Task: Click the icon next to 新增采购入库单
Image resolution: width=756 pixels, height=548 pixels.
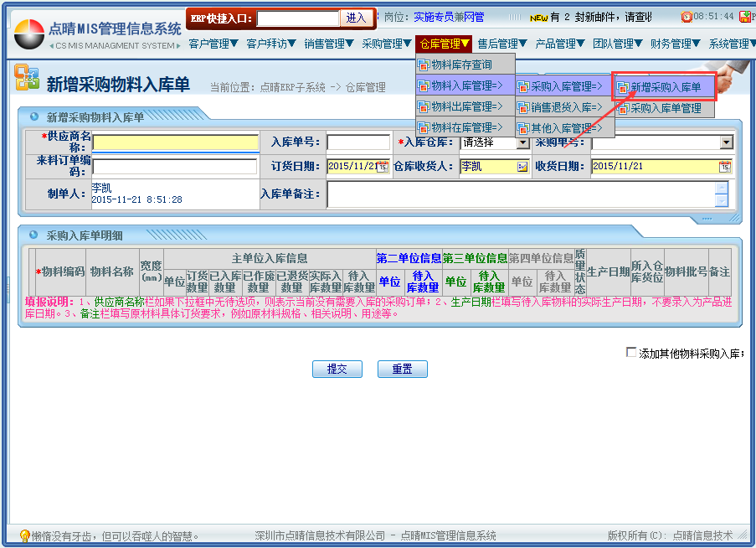Action: click(624, 88)
